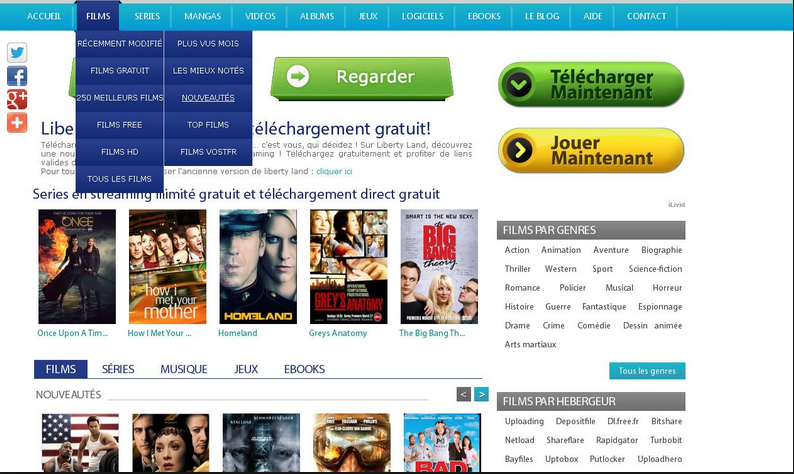Select Récemment Modifié in the Films dropdown
This screenshot has height=474, width=794.
pos(120,44)
